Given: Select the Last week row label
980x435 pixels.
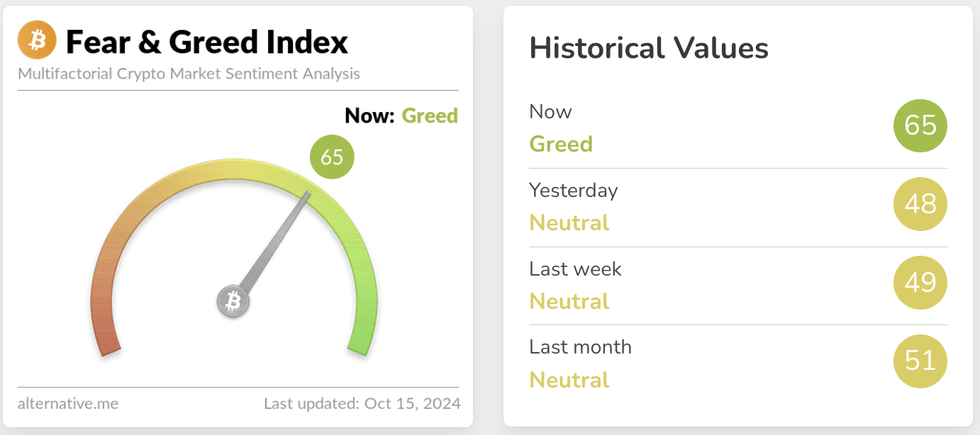Looking at the screenshot, I should [575, 269].
